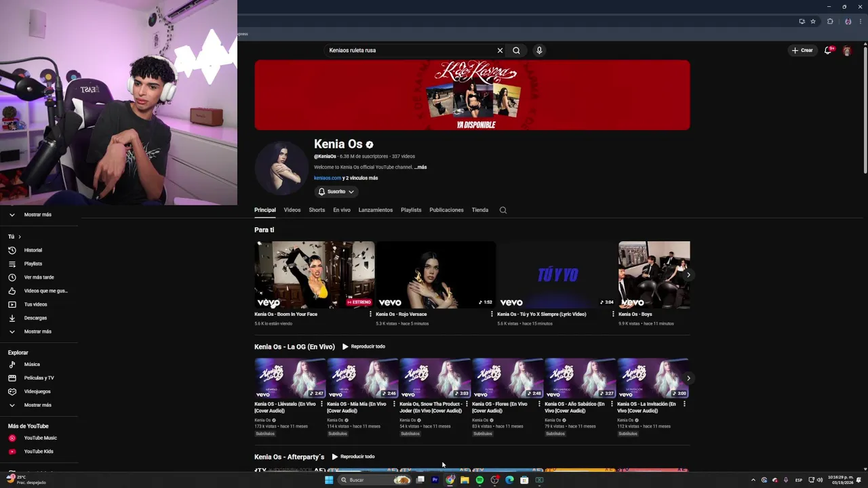Click install app icon in address bar
Image resolution: width=868 pixels, height=488 pixels.
coord(802,22)
